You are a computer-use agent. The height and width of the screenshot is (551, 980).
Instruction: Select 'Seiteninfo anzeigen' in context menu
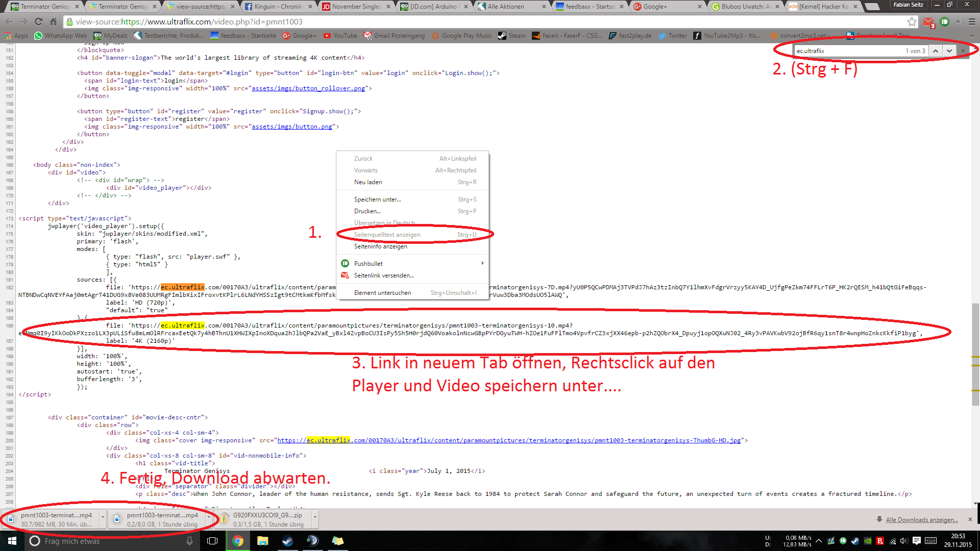(412, 246)
